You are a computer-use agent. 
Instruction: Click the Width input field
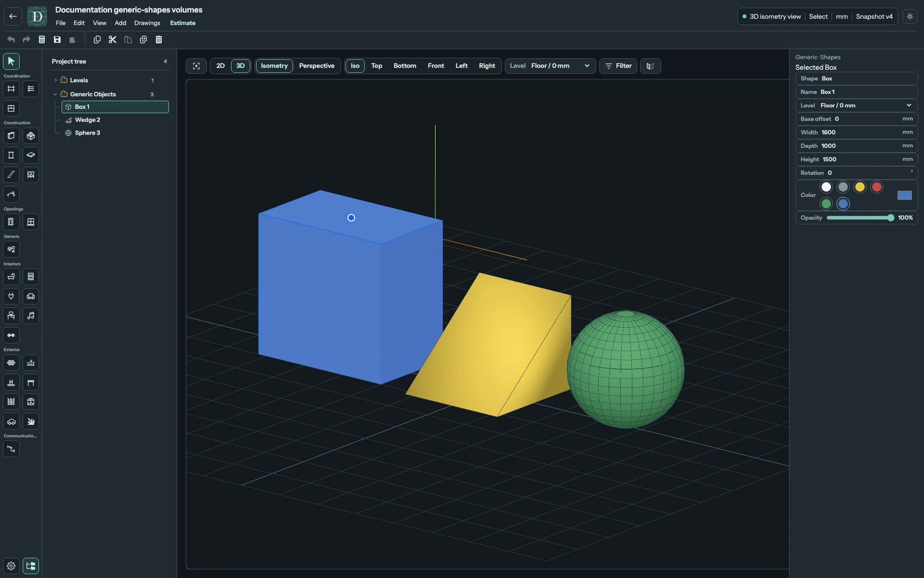tap(857, 132)
